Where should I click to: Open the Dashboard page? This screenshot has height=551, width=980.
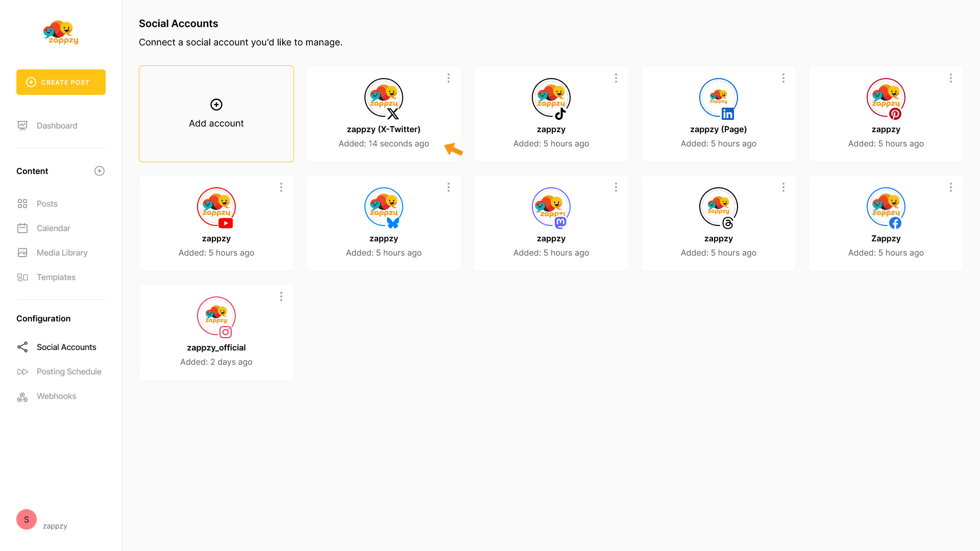(x=57, y=126)
